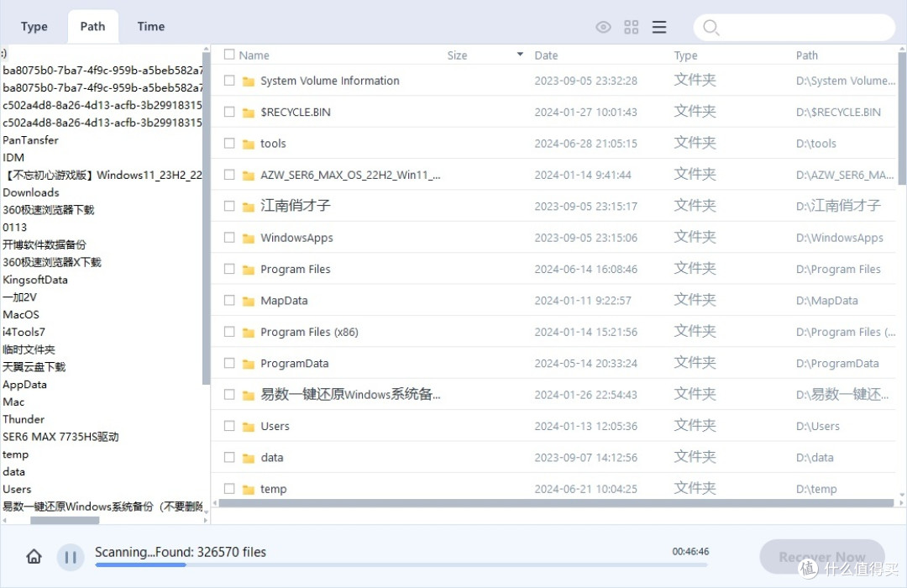Click path D:\MapData cell

(826, 301)
